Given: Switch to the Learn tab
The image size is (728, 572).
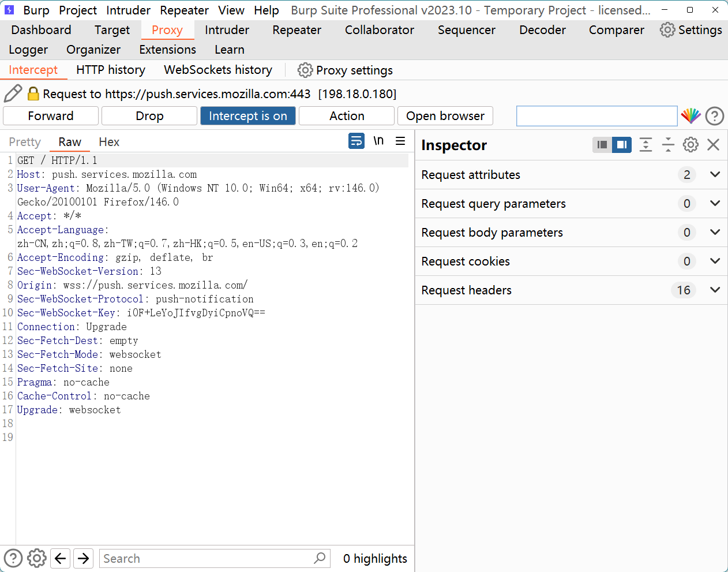Looking at the screenshot, I should [230, 50].
